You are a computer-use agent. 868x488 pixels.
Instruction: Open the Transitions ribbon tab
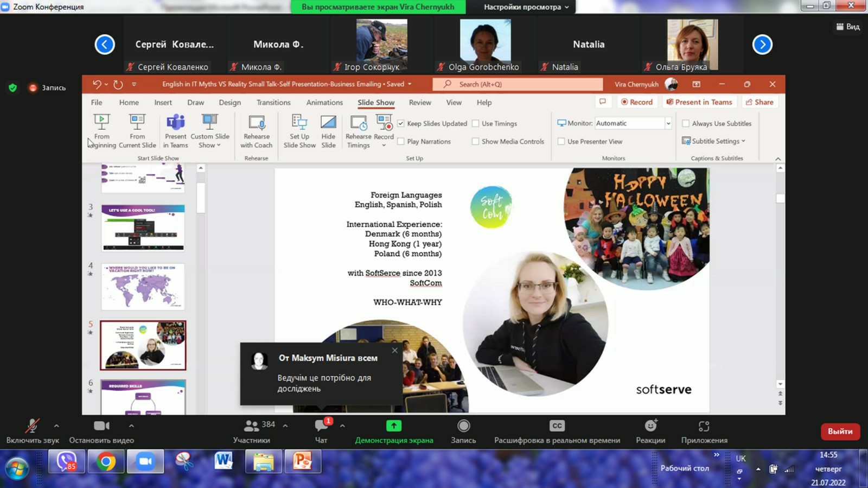pyautogui.click(x=273, y=103)
